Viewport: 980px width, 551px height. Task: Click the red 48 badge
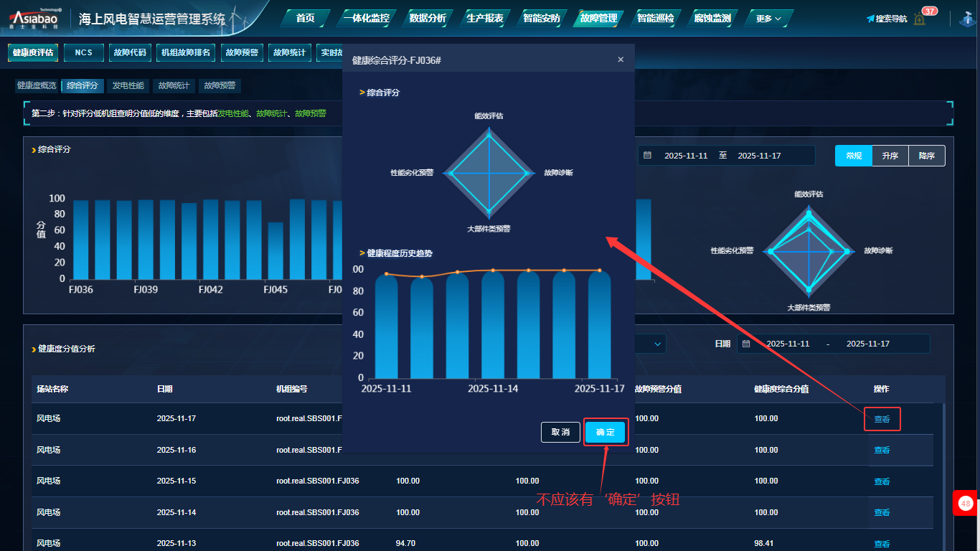pos(966,504)
